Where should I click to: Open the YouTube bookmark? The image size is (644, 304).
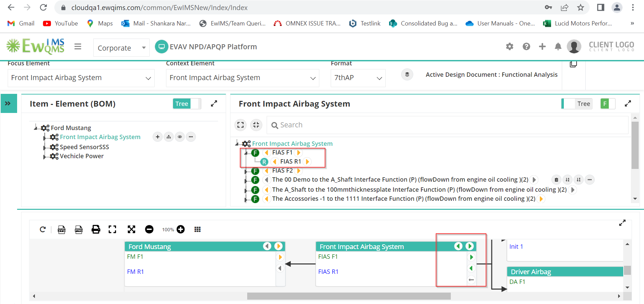60,23
